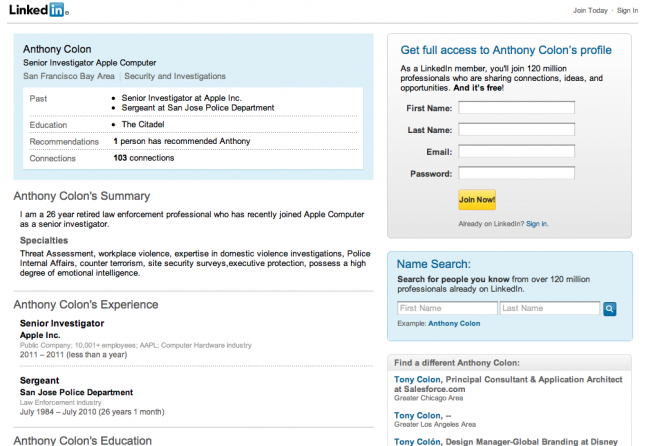Click the Anthony Colon profile name heading
655x446 pixels.
[57, 48]
